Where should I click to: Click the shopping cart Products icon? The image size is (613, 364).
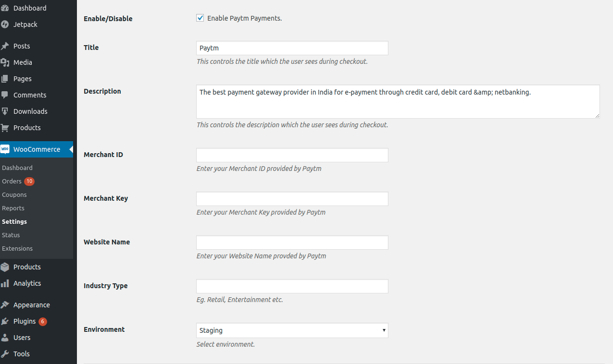pyautogui.click(x=5, y=128)
